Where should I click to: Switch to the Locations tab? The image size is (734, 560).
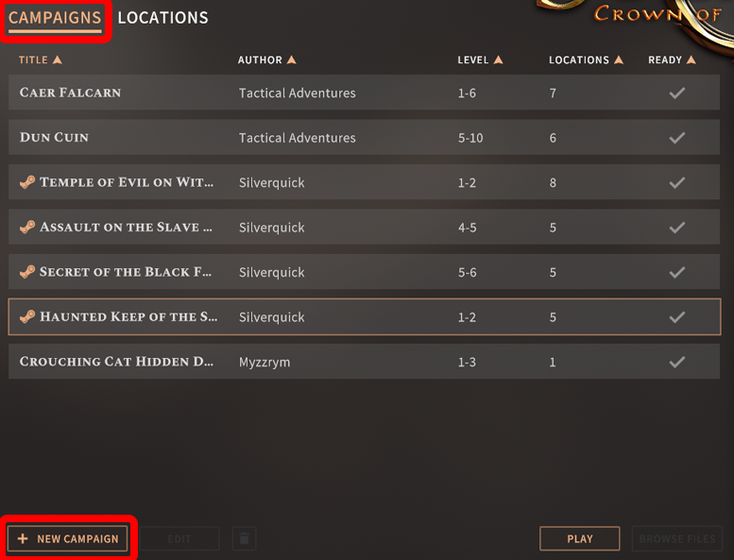162,18
